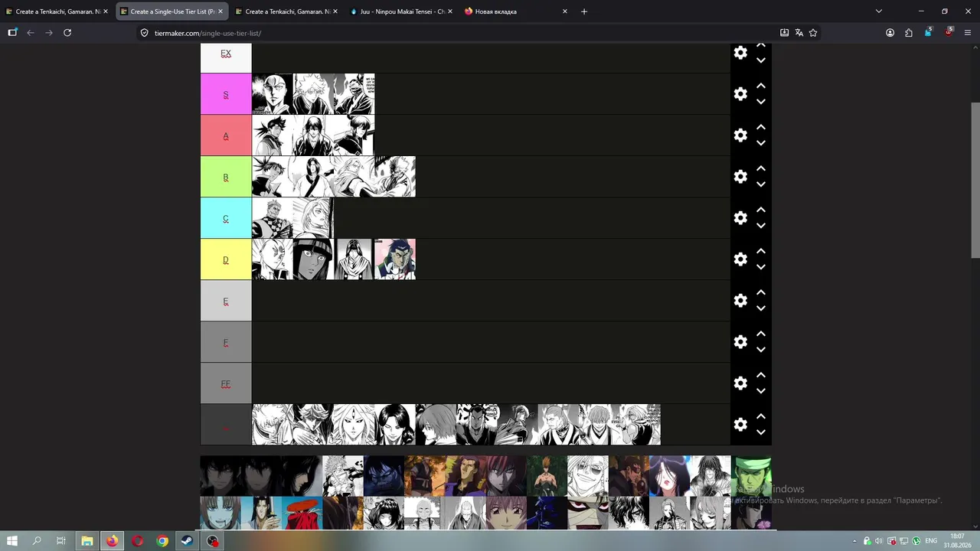This screenshot has height=551, width=980.
Task: Switch the ENG input language indicator
Action: (x=931, y=541)
